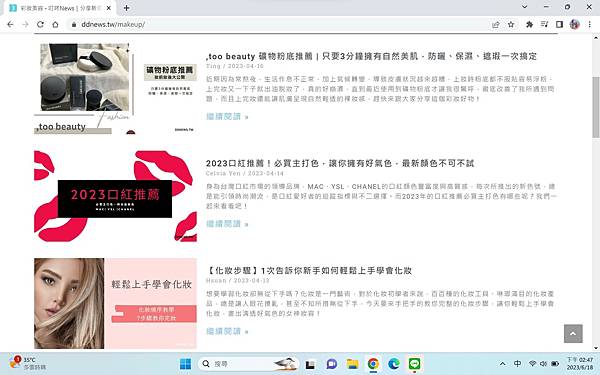Open Chrome's three-dot menu
Image resolution: width=600 pixels, height=375 pixels.
click(x=590, y=24)
